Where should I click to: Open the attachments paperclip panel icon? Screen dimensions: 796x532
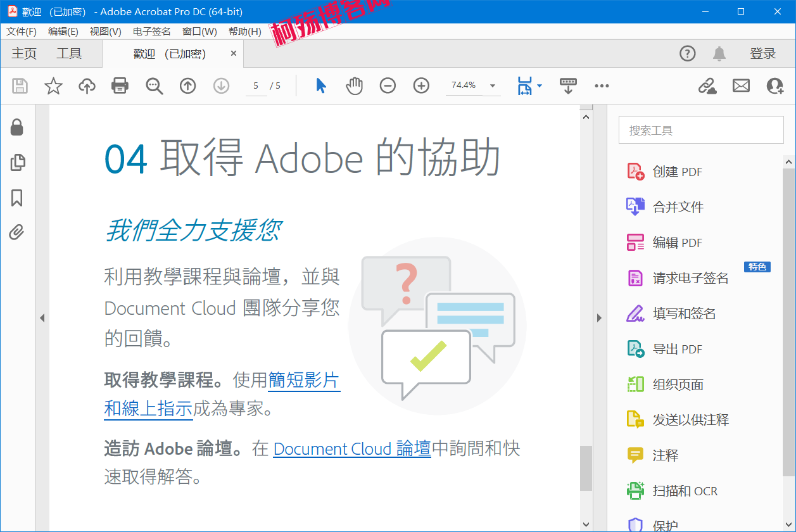coord(17,232)
